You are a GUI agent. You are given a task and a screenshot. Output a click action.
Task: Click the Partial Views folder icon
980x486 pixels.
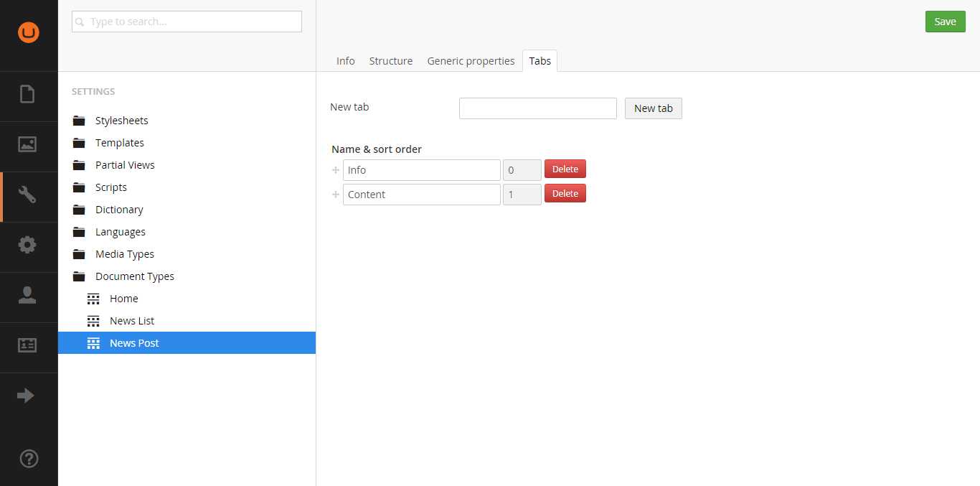pyautogui.click(x=79, y=165)
